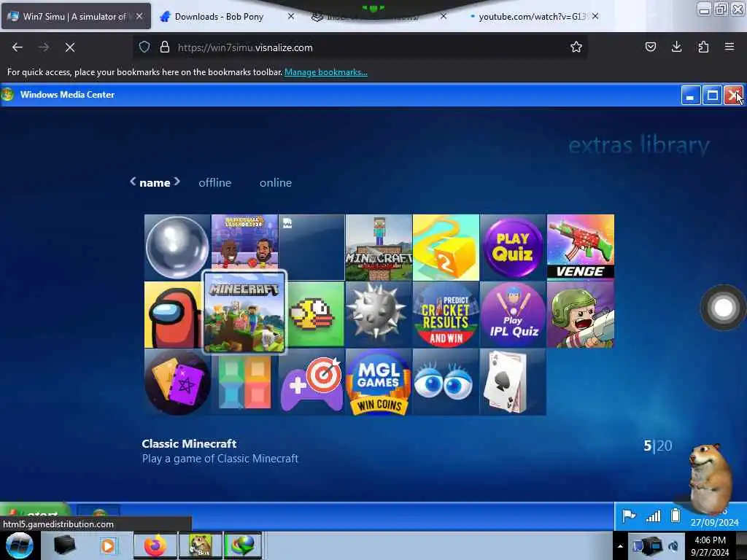Launch the purple Play Quiz tile
747x560 pixels.
click(513, 247)
